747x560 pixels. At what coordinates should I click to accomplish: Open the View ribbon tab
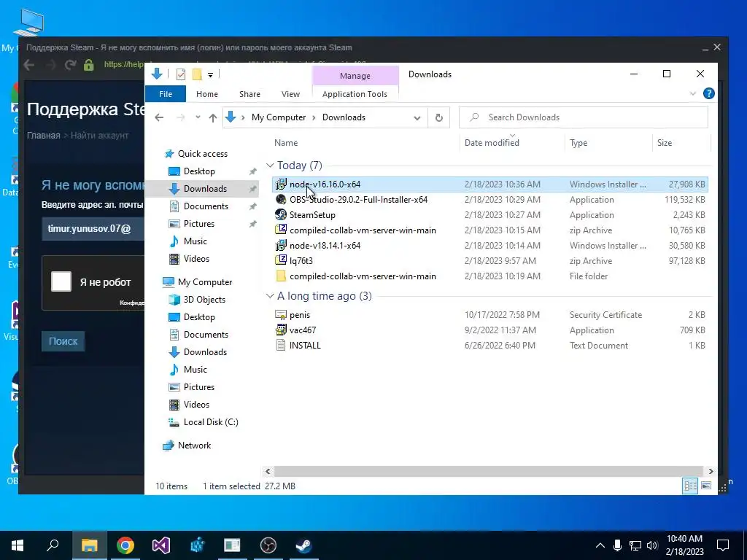pyautogui.click(x=290, y=94)
